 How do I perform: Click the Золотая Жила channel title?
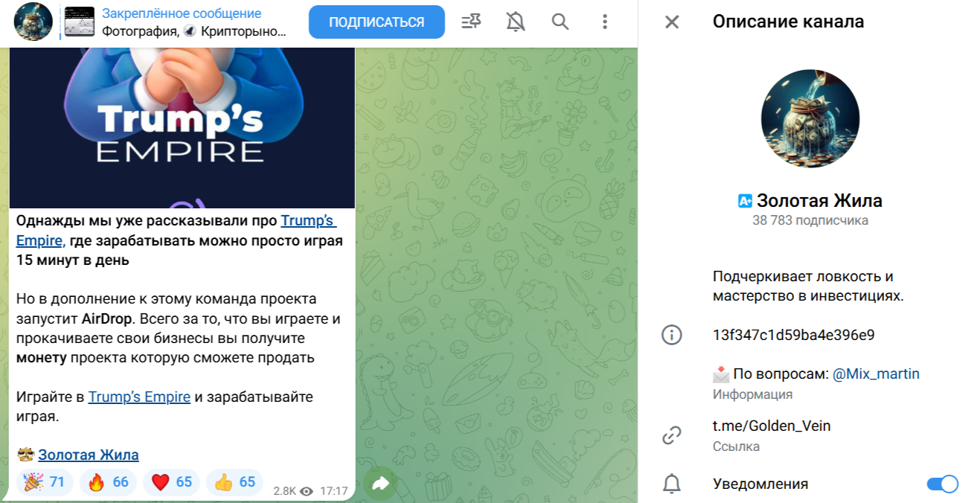click(819, 200)
